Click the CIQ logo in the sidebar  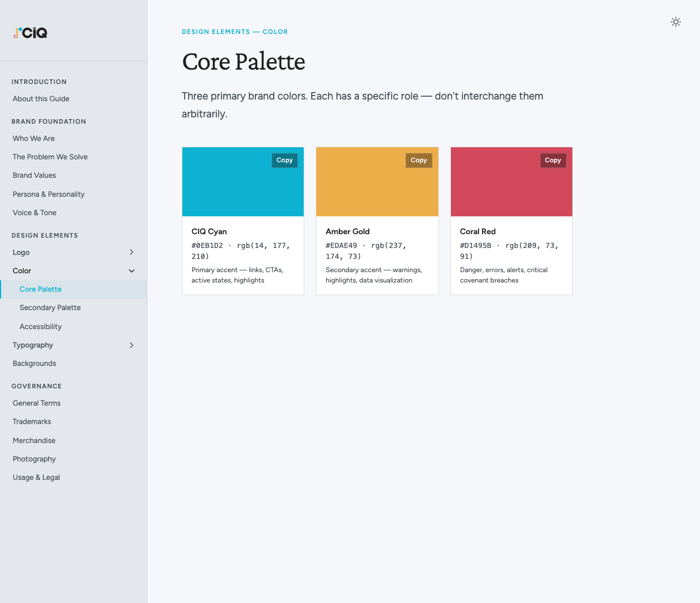pyautogui.click(x=30, y=33)
